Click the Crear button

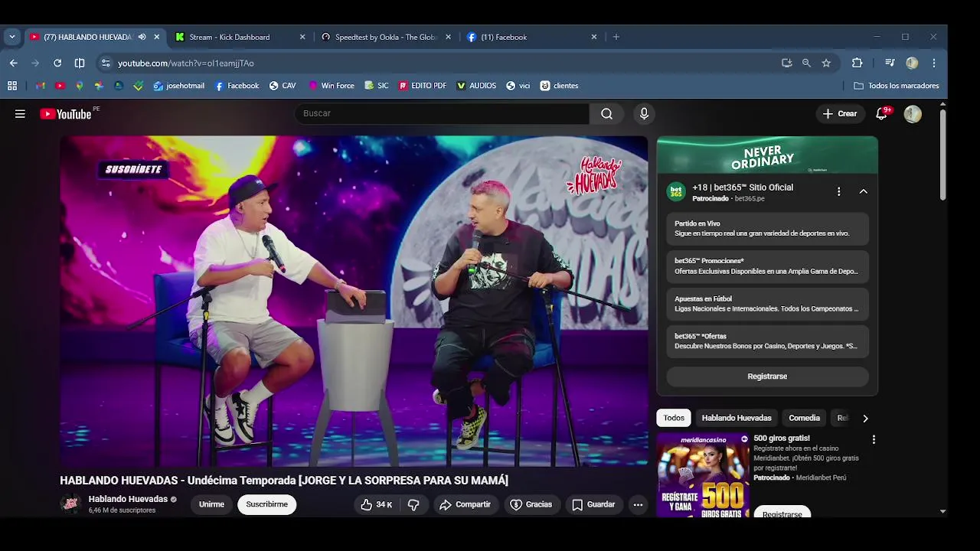click(x=840, y=114)
